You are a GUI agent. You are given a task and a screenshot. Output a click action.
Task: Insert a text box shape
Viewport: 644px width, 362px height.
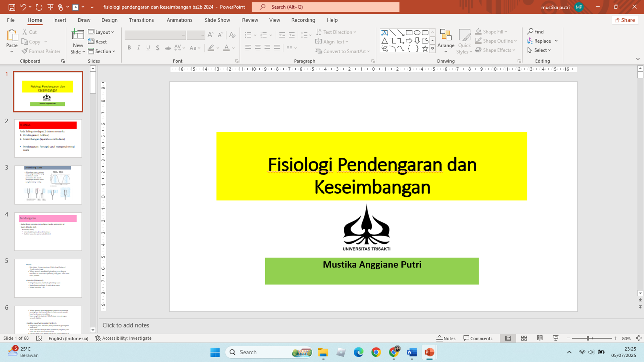[384, 33]
